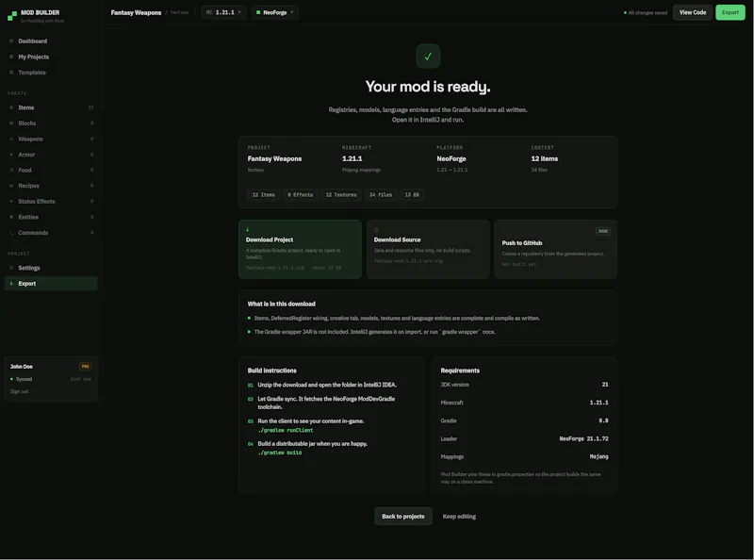
Task: Click the download arrow on Download Project card
Action: click(x=248, y=229)
